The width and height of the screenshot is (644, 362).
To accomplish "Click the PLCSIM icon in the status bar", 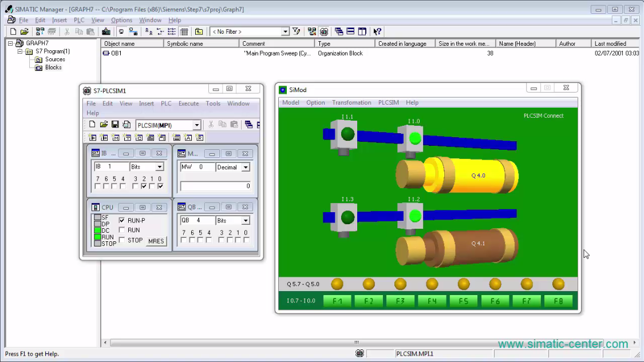I will [360, 353].
